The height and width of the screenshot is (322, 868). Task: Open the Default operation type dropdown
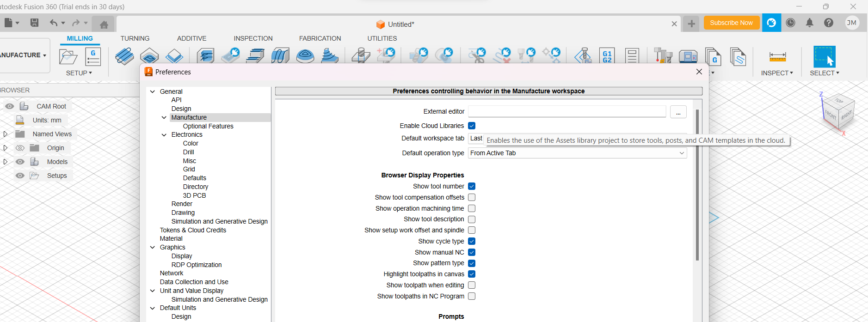(x=578, y=153)
